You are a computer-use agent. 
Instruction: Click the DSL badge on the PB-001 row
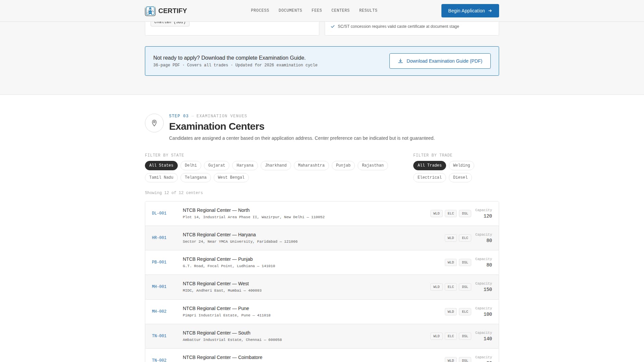point(465,262)
